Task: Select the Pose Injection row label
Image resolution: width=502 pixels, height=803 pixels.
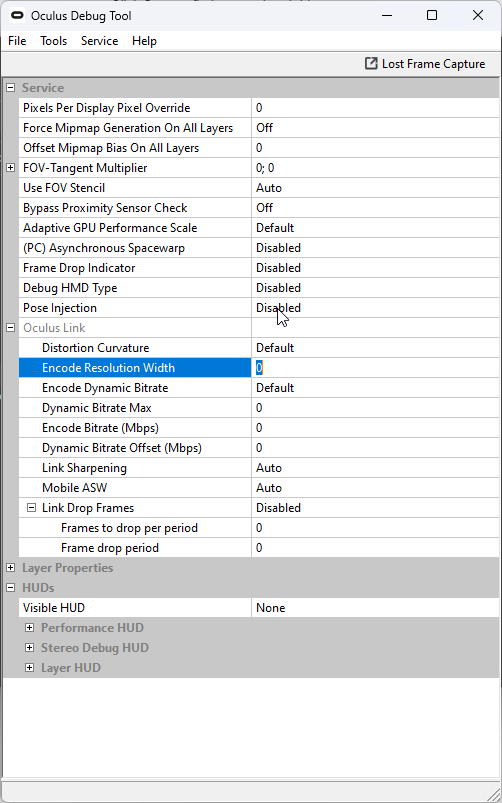Action: tap(60, 308)
